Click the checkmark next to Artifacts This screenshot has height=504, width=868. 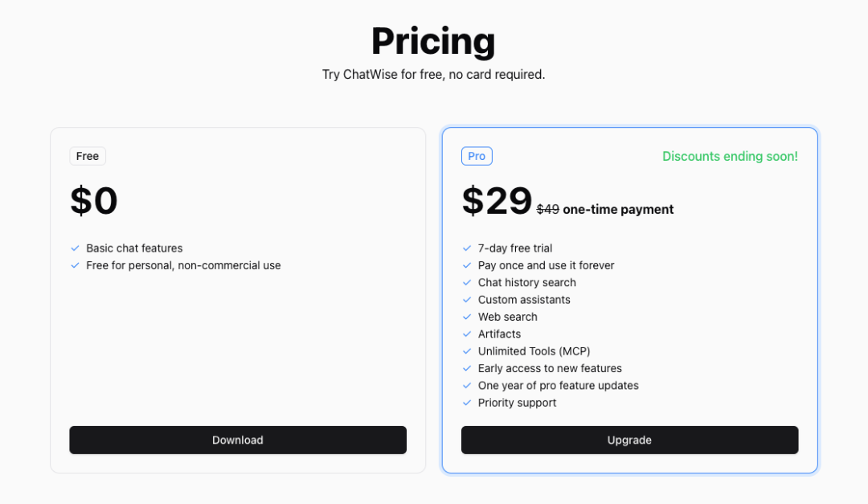(467, 334)
